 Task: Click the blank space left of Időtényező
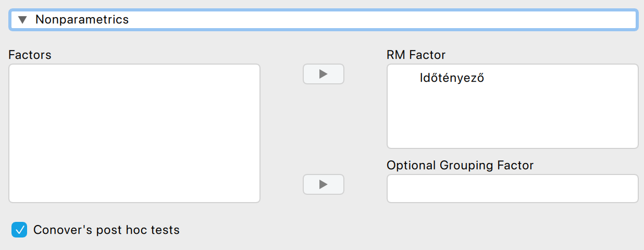tap(403, 79)
